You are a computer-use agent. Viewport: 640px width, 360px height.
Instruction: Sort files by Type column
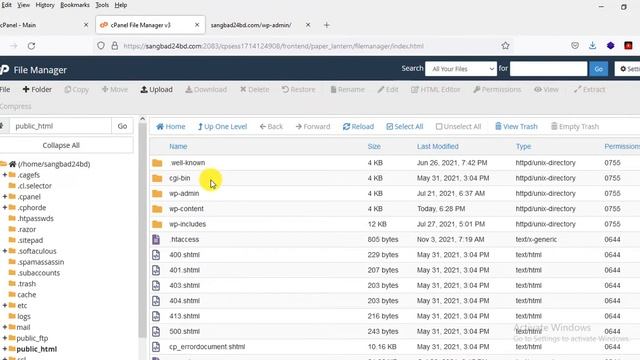tap(523, 147)
